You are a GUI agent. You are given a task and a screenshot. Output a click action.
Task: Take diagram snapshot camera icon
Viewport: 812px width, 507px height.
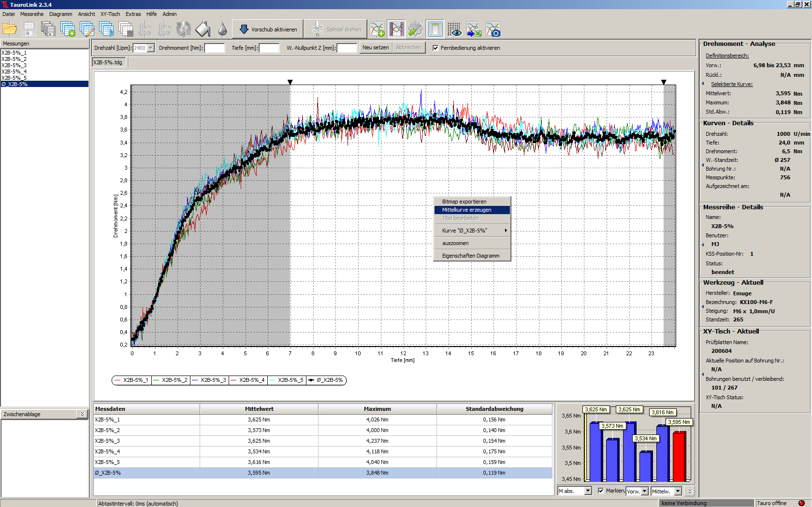pos(493,29)
